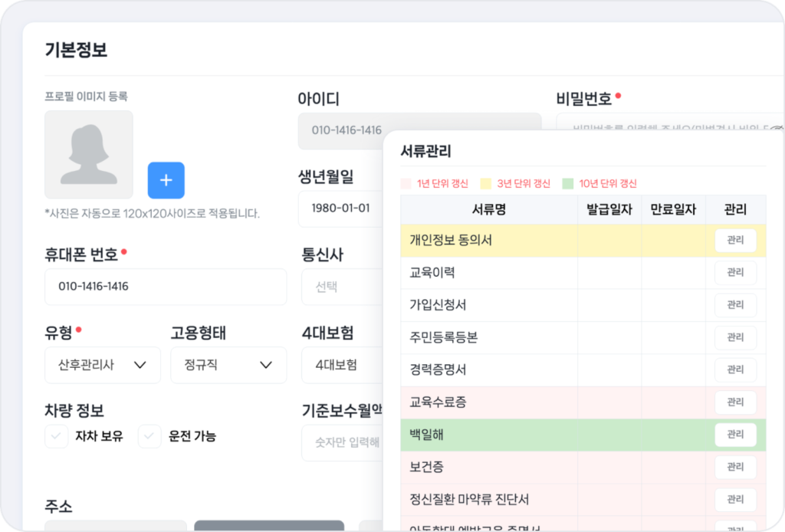Open the 유형 dropdown showing 산후관리사
The image size is (785, 532).
[103, 365]
